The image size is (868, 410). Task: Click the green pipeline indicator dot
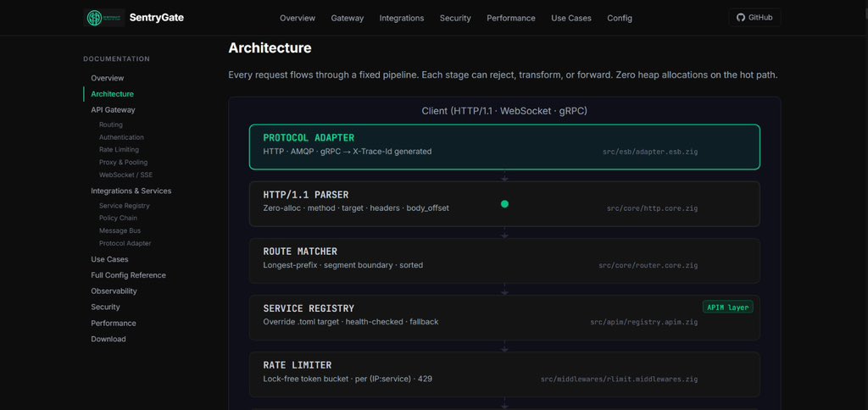click(x=504, y=203)
